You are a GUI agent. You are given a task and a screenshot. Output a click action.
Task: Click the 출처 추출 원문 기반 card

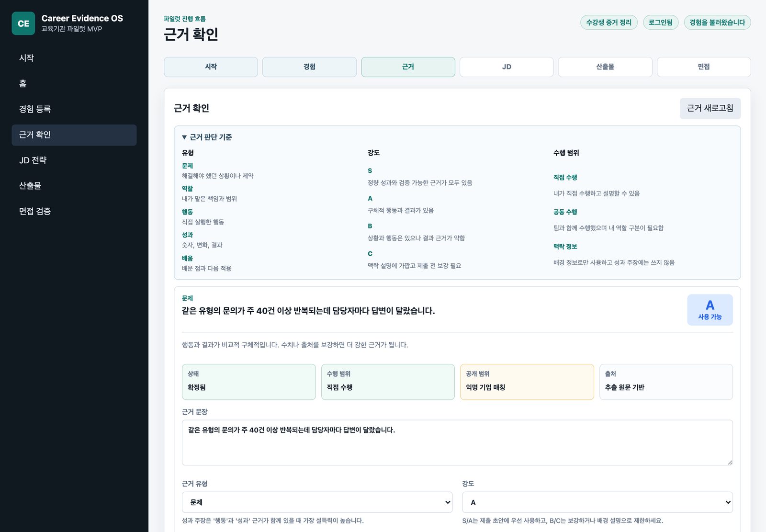666,382
